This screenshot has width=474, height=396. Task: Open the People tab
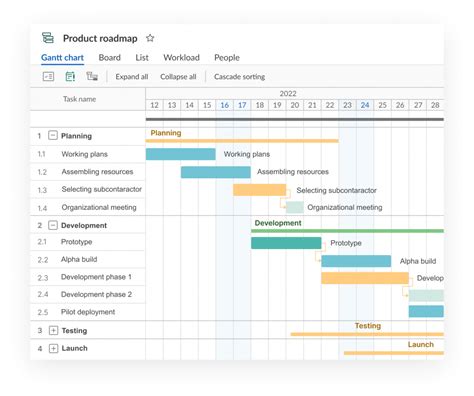coord(227,58)
